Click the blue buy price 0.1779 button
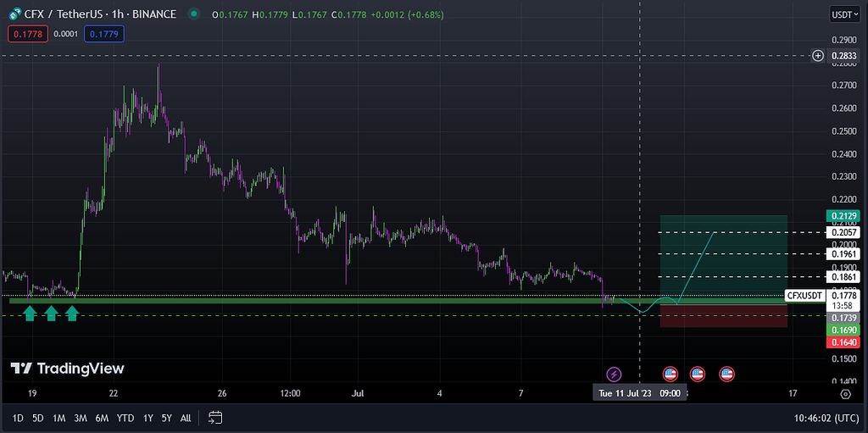The width and height of the screenshot is (868, 433). [104, 34]
